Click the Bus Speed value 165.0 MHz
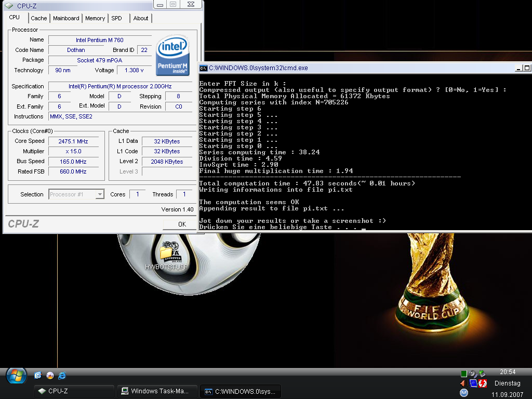 73,162
